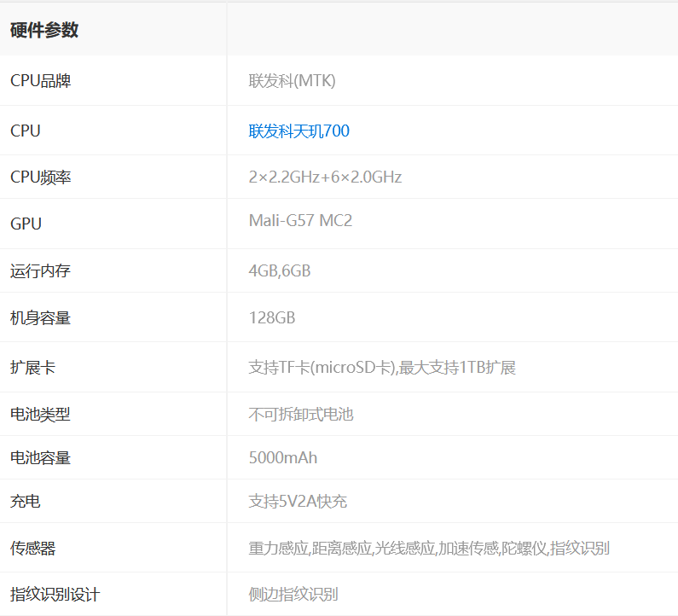The height and width of the screenshot is (616, 678).
Task: Click the 电池类型 label
Action: point(40,415)
